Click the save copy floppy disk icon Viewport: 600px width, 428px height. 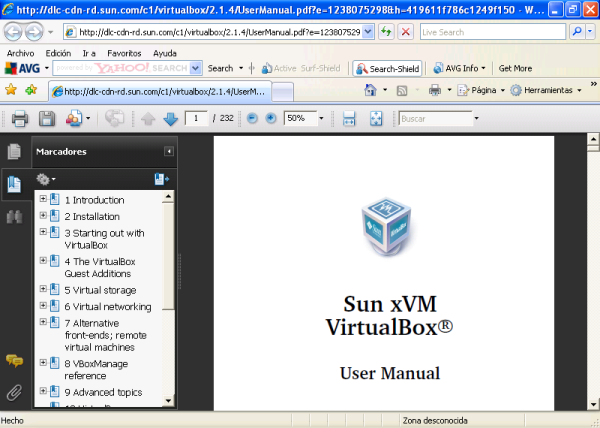click(46, 119)
